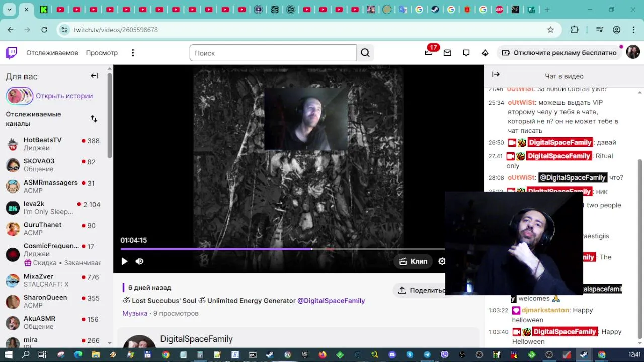644x362 pixels.
Task: Jump to 1:03:22 chat timestamp
Action: click(x=498, y=310)
